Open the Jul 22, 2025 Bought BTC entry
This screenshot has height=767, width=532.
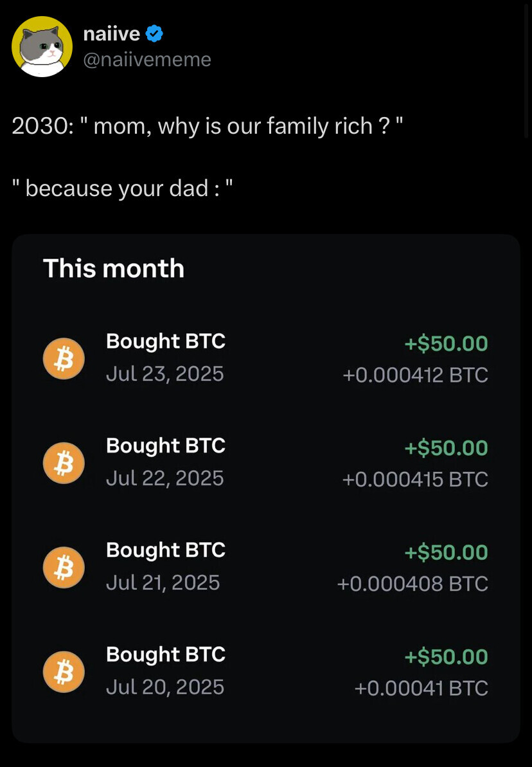point(265,463)
